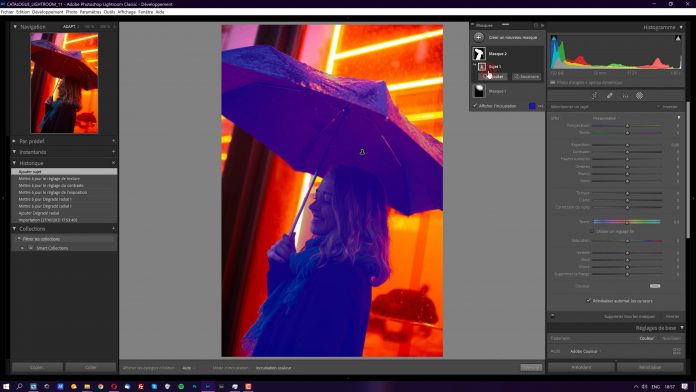Image resolution: width=696 pixels, height=392 pixels.
Task: Open the Développement menu
Action: pyautogui.click(x=47, y=12)
